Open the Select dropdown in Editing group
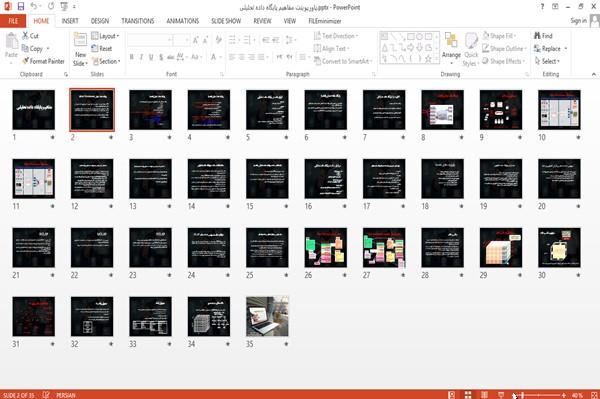 (x=547, y=61)
